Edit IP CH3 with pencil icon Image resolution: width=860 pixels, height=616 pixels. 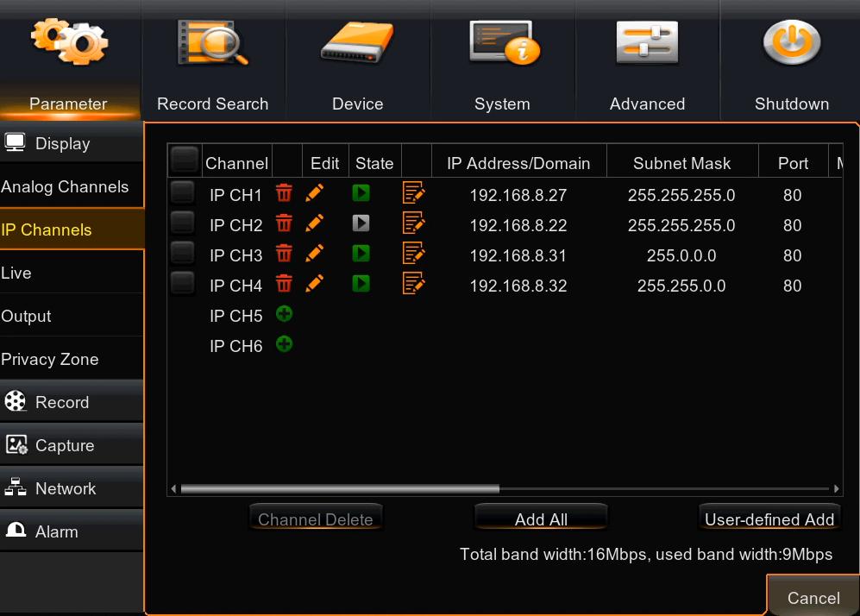pos(314,254)
